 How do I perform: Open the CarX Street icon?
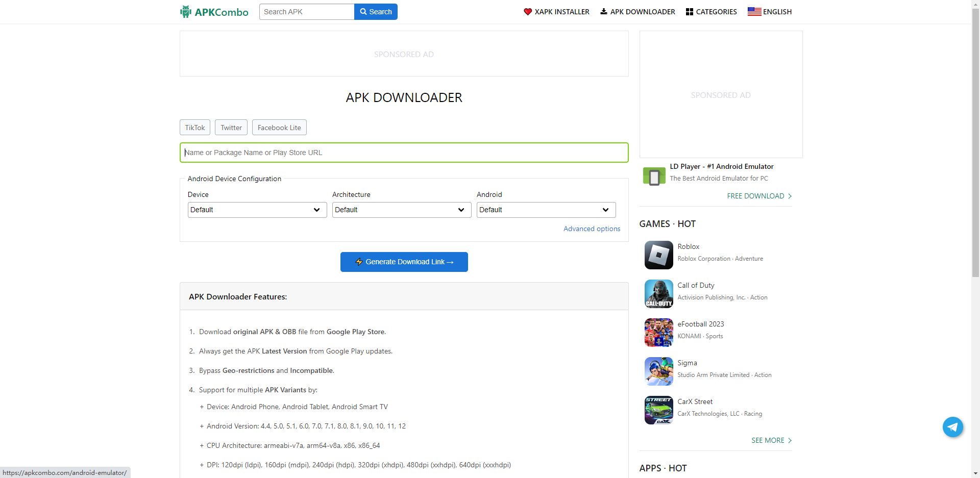659,410
